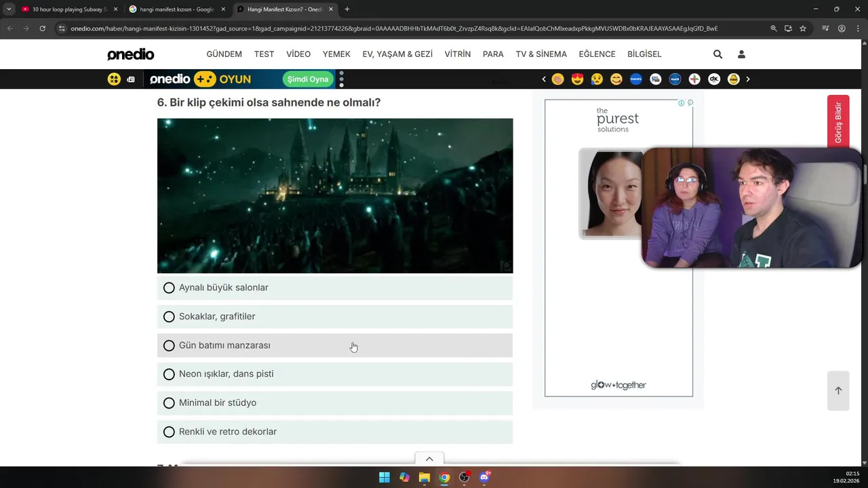Click the news feed icon beside games icon

tap(131, 79)
